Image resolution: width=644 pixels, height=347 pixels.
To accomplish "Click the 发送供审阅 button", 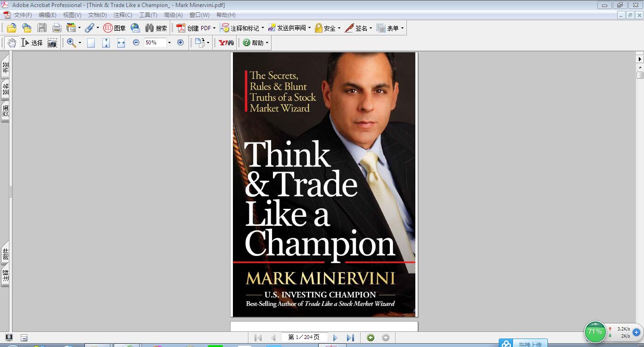I will [287, 28].
